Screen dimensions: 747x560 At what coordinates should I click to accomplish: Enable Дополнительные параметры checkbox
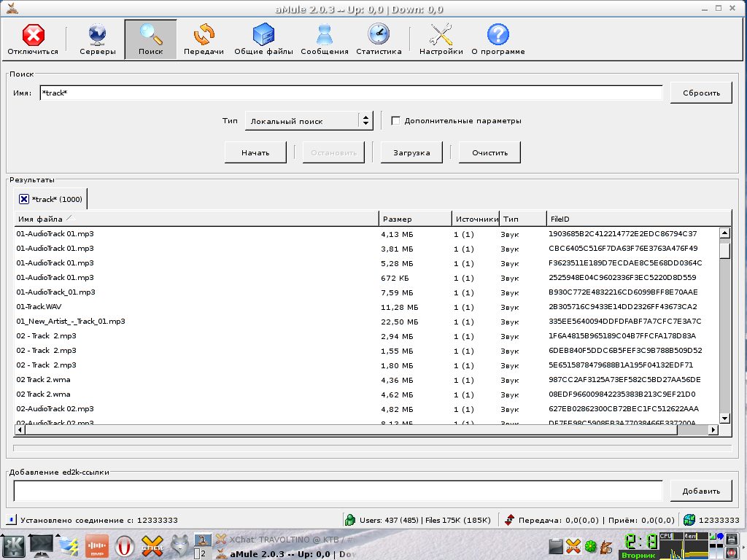click(396, 121)
